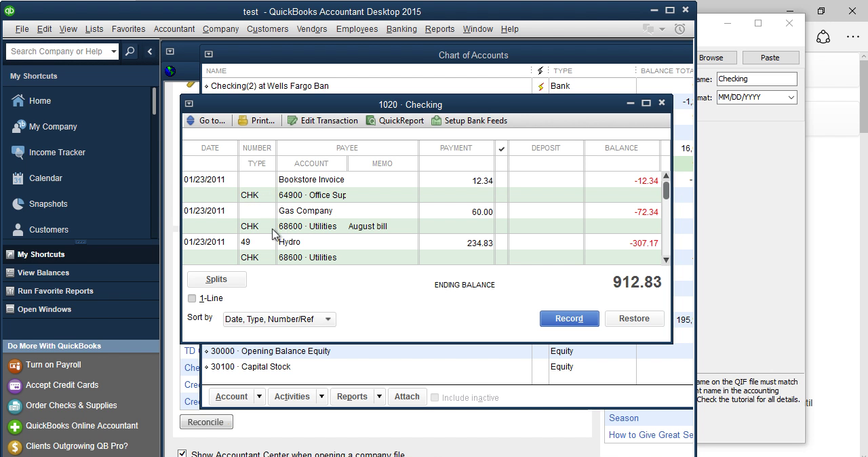This screenshot has height=457, width=868.
Task: Collapse the left icon bar arrow
Action: [150, 52]
